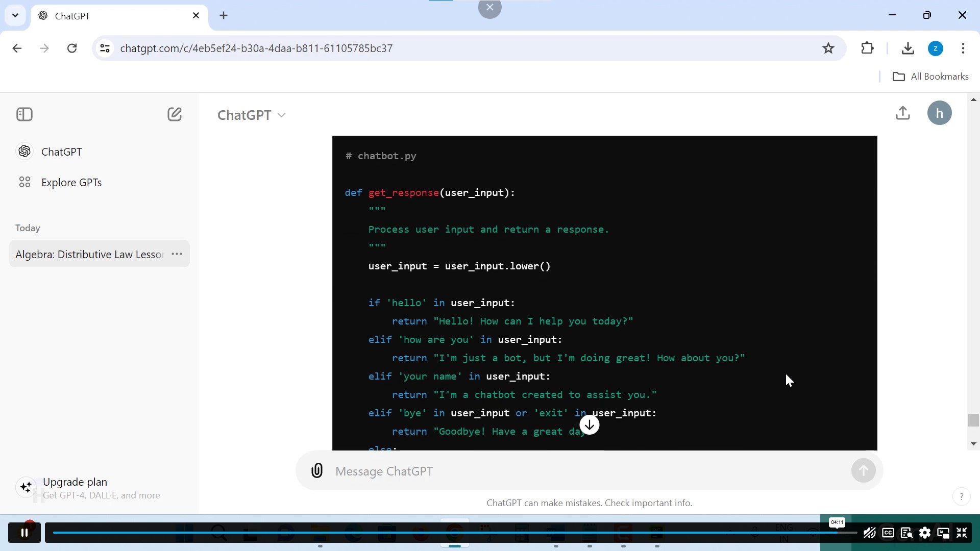Click the share conversation icon
The width and height of the screenshot is (980, 551).
coord(903,113)
